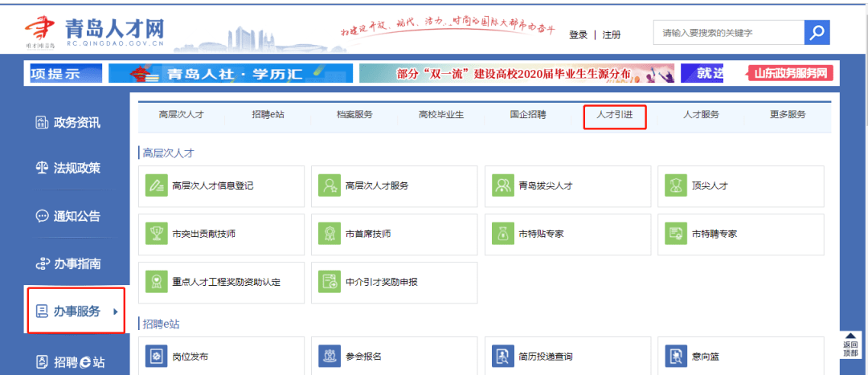Click the 返回顶部 back-to-top button
868x375 pixels.
click(850, 345)
